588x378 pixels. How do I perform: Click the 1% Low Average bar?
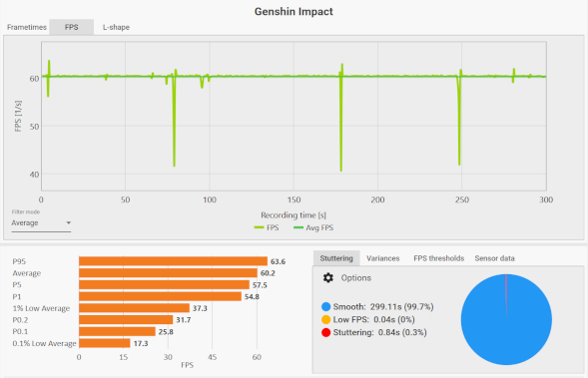pos(134,308)
